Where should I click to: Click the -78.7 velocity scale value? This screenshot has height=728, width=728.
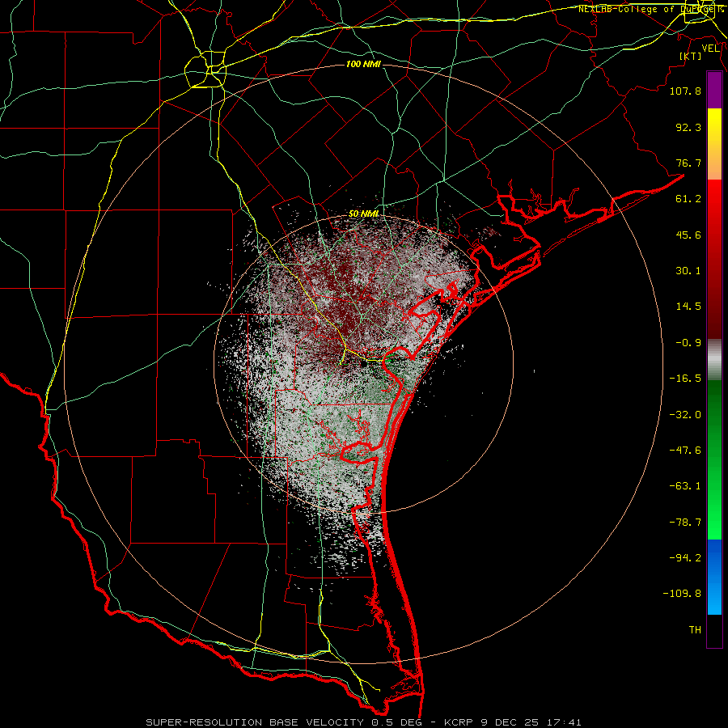(x=685, y=523)
